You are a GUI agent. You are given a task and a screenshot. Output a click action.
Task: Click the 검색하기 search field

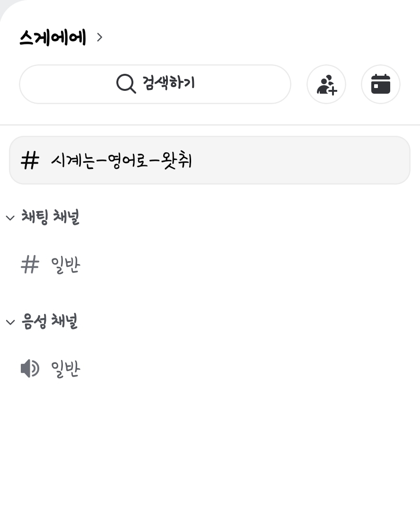(x=155, y=84)
